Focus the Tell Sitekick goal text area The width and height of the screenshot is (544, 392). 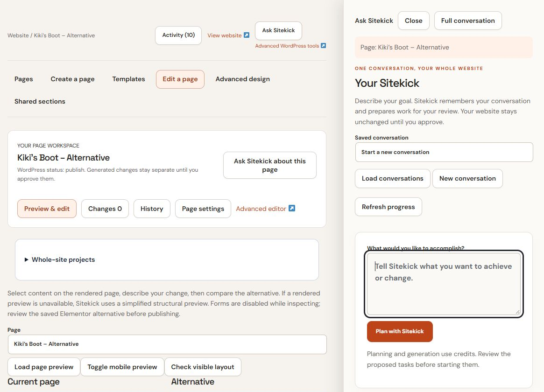(444, 284)
